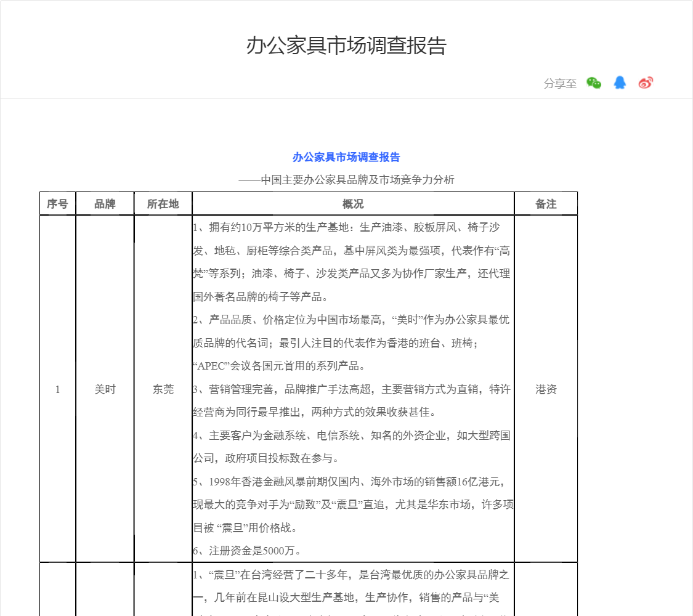Share the report to Weibo
This screenshot has width=693, height=616.
(646, 83)
